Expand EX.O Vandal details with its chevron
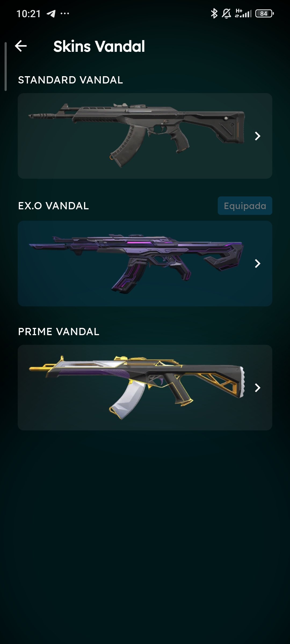290x644 pixels. coord(258,264)
